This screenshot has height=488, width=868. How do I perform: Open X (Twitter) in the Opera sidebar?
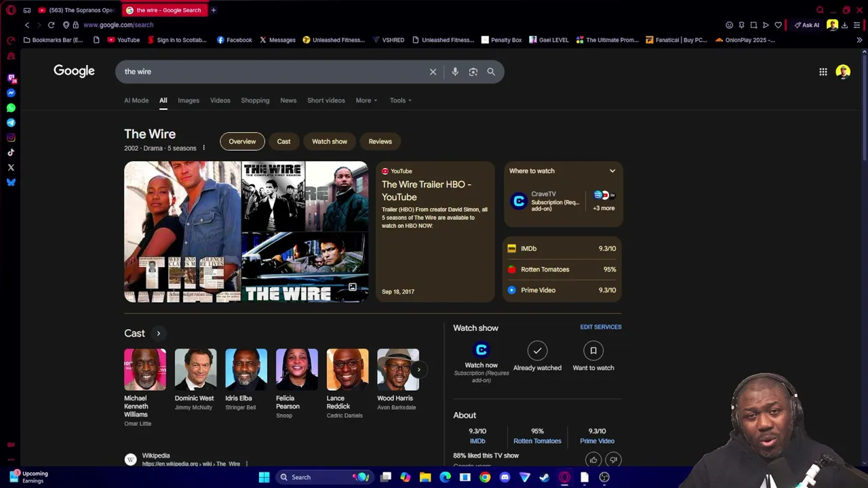[x=11, y=167]
